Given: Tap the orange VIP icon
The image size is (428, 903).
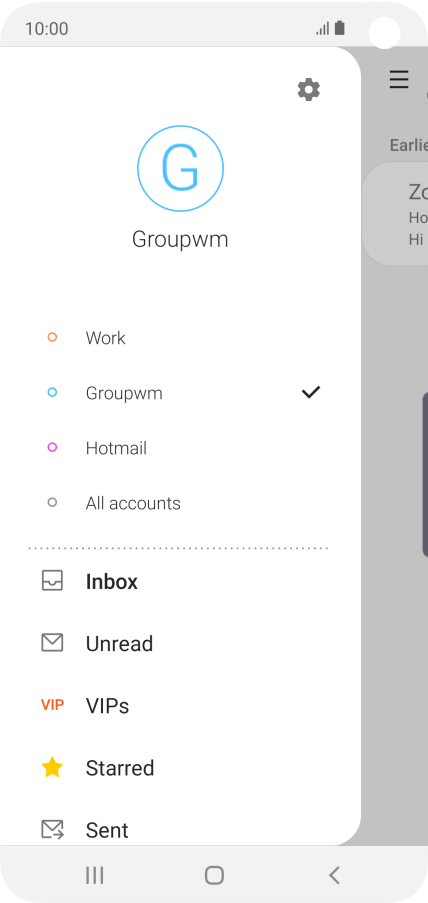Looking at the screenshot, I should [52, 704].
